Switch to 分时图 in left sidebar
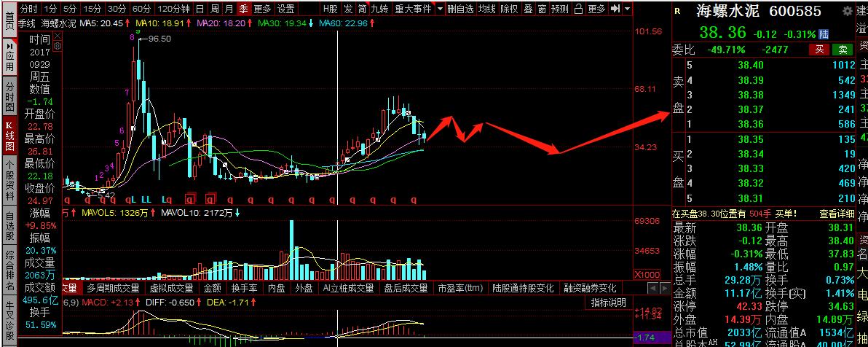Image resolution: width=868 pixels, height=347 pixels. (9, 95)
